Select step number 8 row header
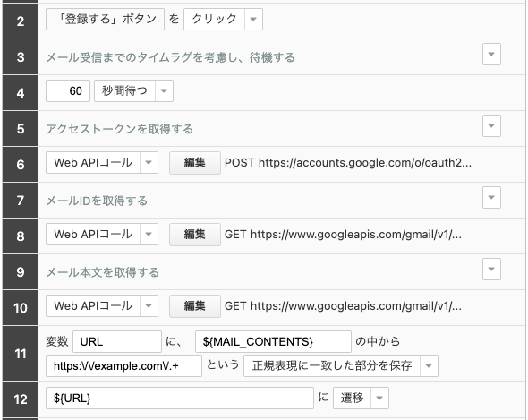 (x=21, y=236)
